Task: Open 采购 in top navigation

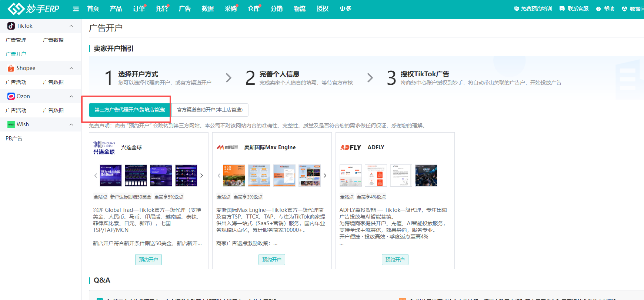Action: pyautogui.click(x=231, y=9)
